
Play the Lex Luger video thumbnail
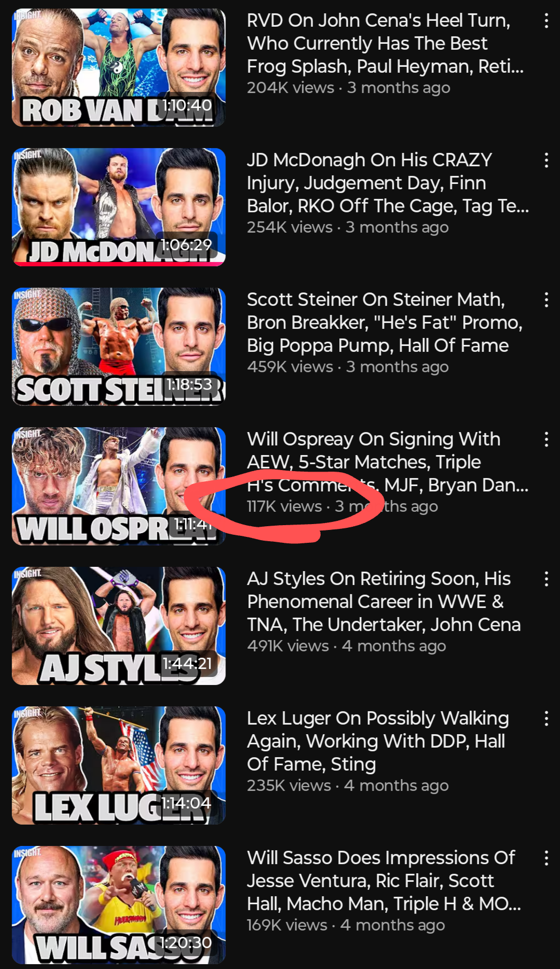119,765
